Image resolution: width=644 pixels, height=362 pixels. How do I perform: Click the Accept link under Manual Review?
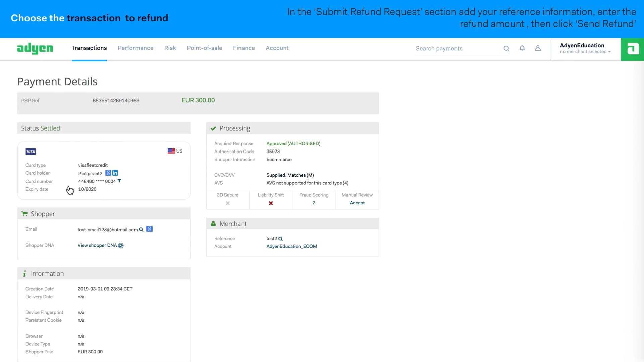point(357,203)
